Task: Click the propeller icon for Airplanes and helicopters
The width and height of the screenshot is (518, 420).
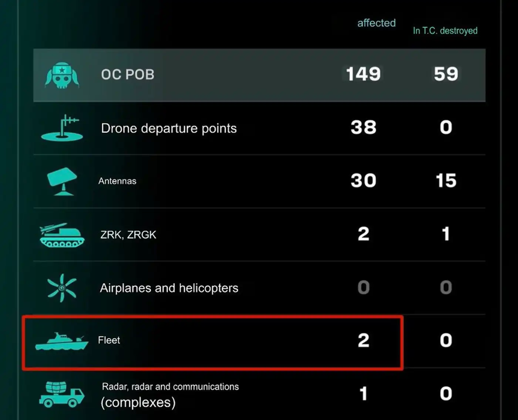Action: [x=62, y=288]
